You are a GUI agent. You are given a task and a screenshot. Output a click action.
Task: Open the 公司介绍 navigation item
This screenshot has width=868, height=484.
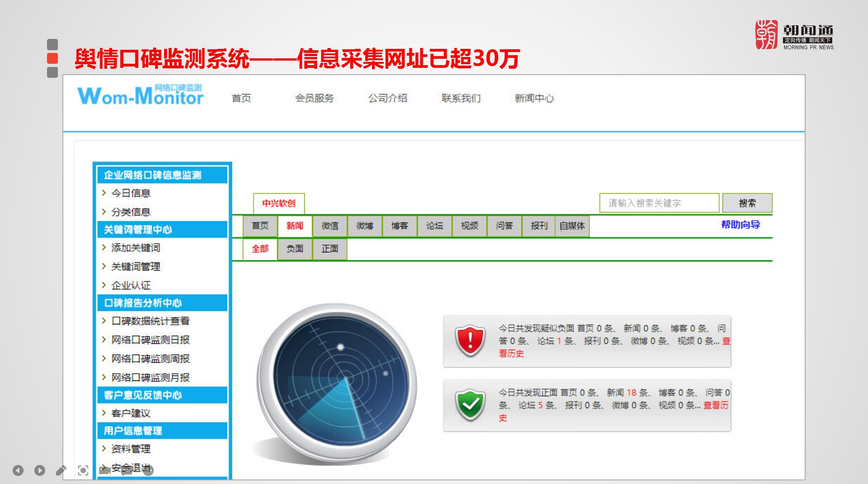pyautogui.click(x=388, y=98)
